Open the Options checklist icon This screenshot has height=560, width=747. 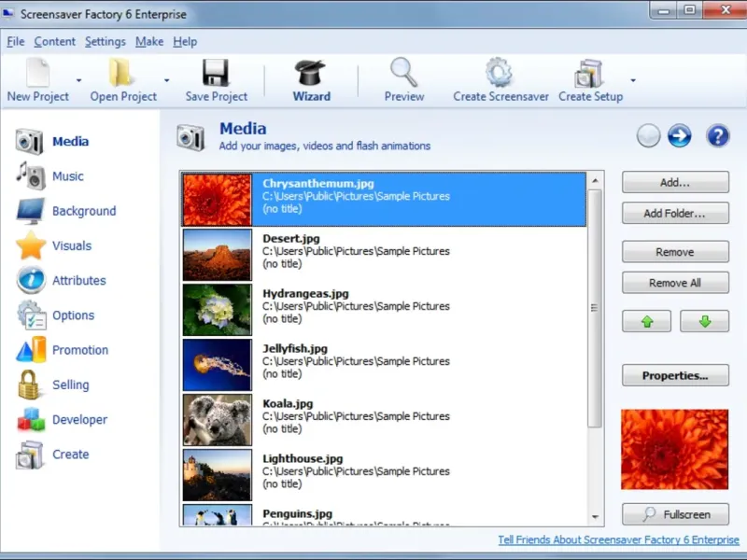(32, 315)
